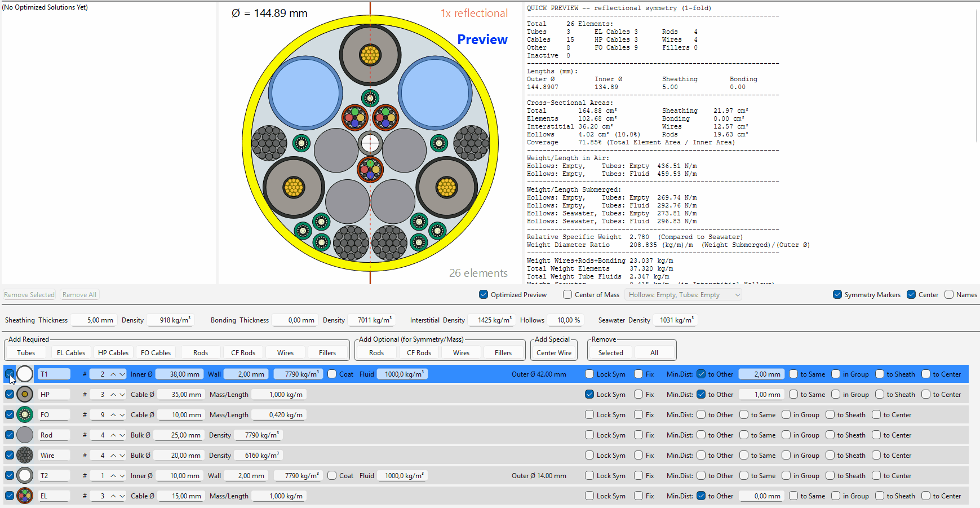Click the T2 tube element icon

[x=25, y=475]
